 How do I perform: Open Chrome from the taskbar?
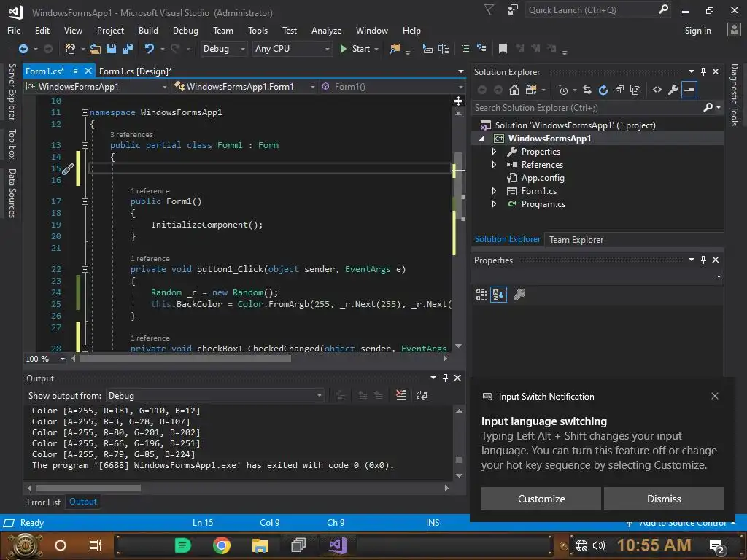click(222, 545)
